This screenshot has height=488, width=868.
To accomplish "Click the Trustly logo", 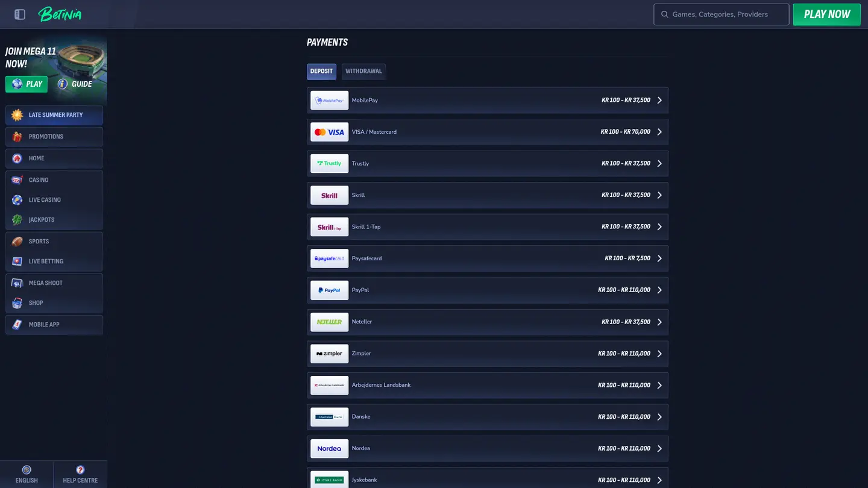I will pos(329,164).
